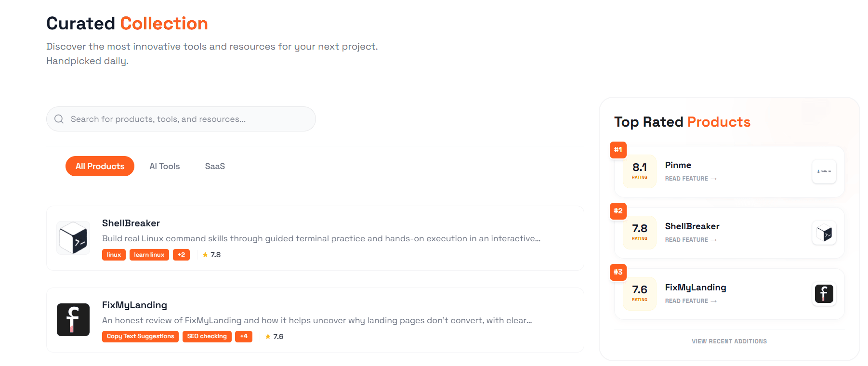Image resolution: width=868 pixels, height=366 pixels.
Task: Expand the +4 hidden tags on FixMyLanding
Action: click(244, 336)
